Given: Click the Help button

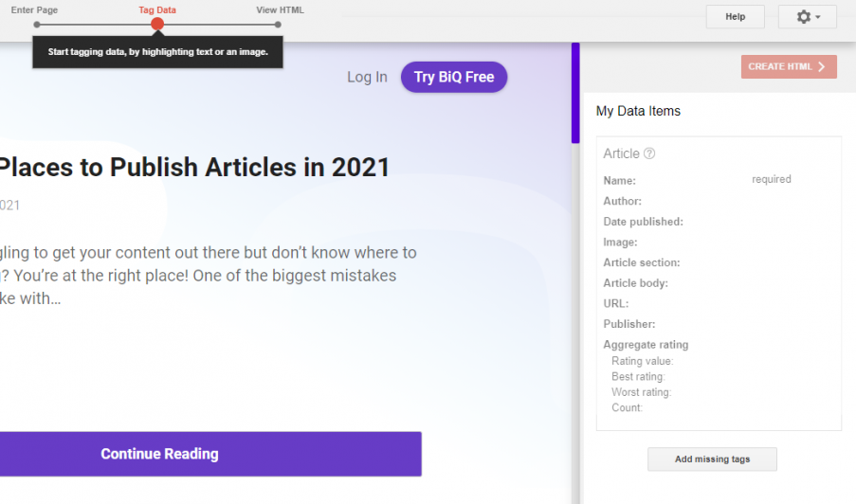Looking at the screenshot, I should click(735, 17).
